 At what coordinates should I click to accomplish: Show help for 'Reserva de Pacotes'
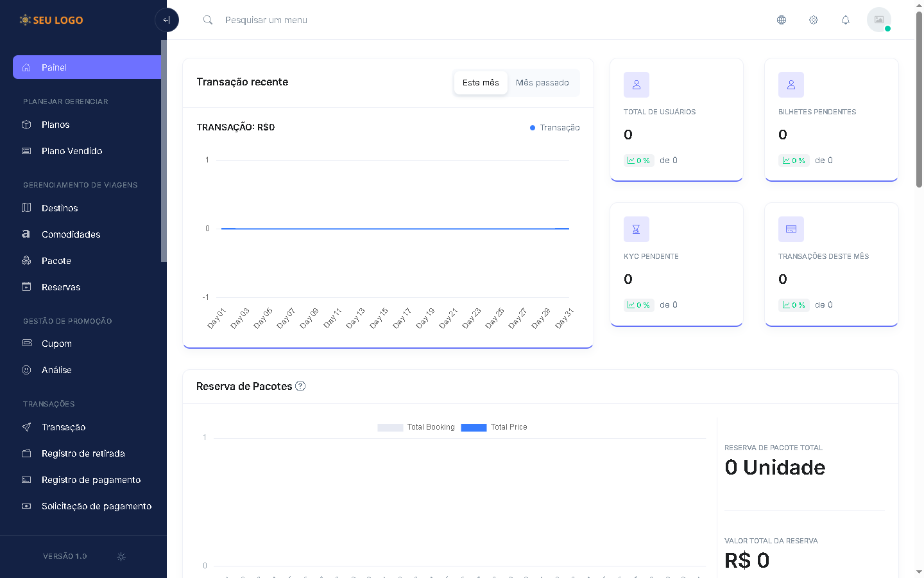[300, 386]
